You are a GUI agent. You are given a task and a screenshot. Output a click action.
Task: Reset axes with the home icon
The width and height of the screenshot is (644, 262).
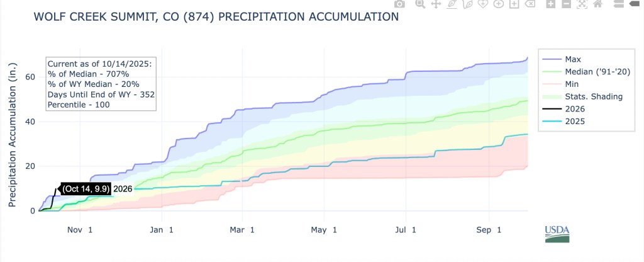(x=597, y=4)
